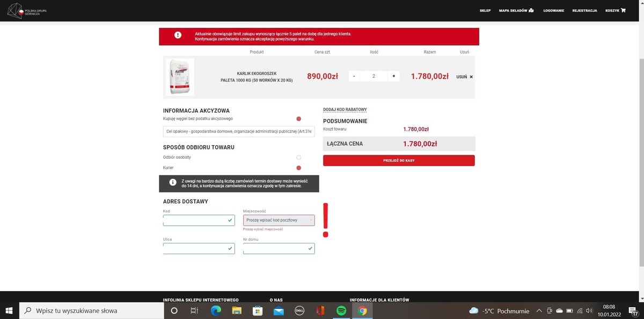Toggle 'Kupuję węgiel bez podatku akcyzowego'
The height and width of the screenshot is (319, 644).
298,118
